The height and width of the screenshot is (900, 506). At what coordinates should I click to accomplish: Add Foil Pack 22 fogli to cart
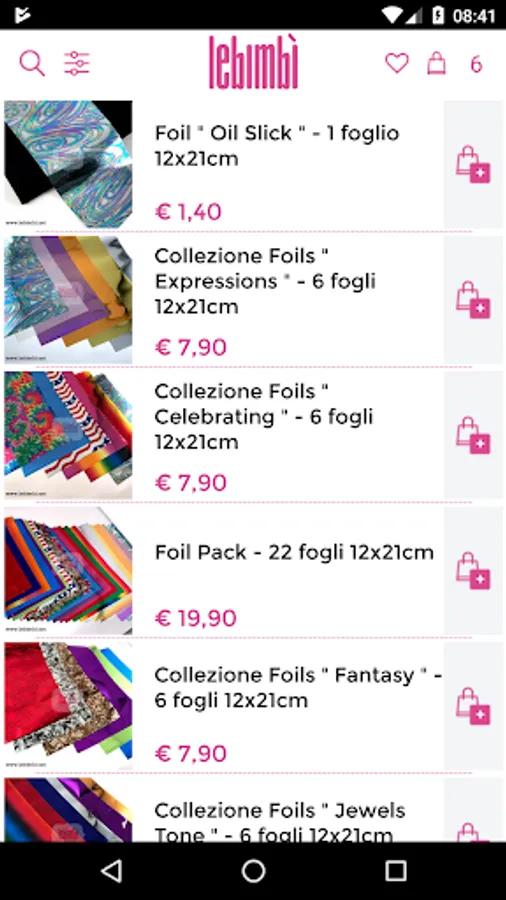click(x=473, y=571)
